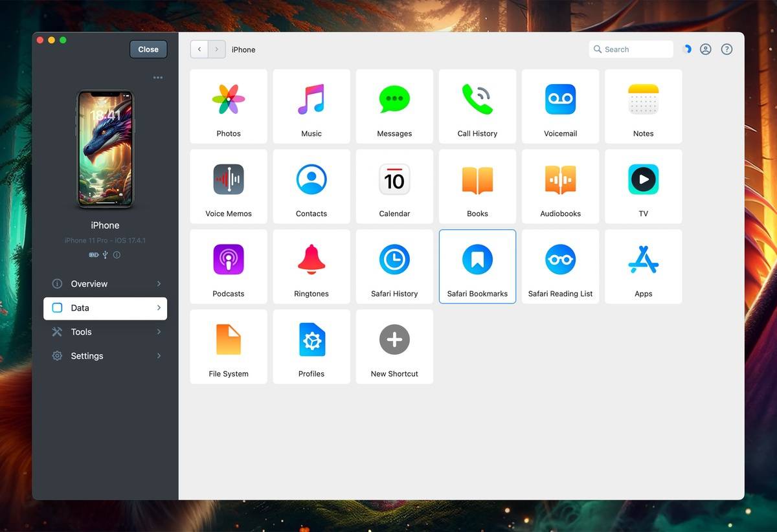Open the Voicemail tile
The width and height of the screenshot is (777, 532).
[x=560, y=106]
